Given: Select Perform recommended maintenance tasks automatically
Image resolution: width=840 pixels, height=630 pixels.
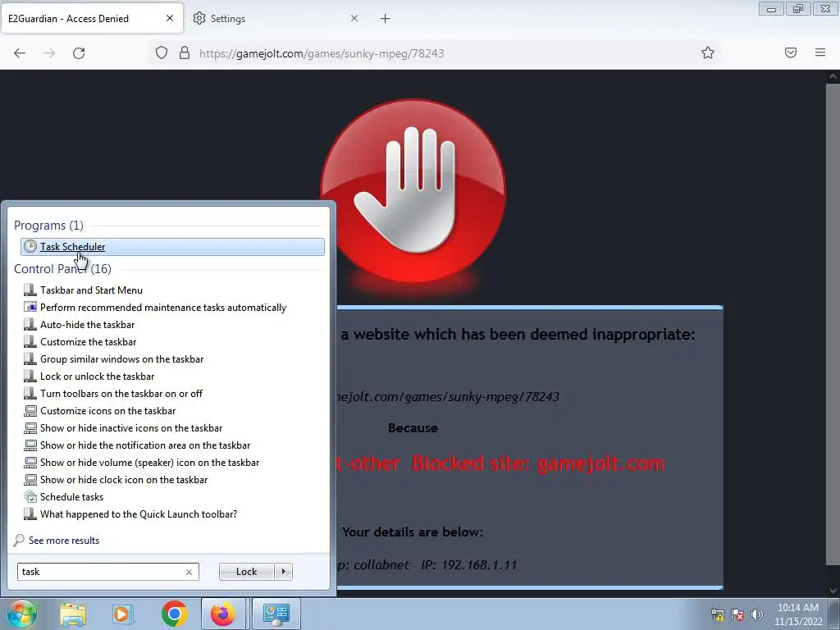Looking at the screenshot, I should 163,307.
